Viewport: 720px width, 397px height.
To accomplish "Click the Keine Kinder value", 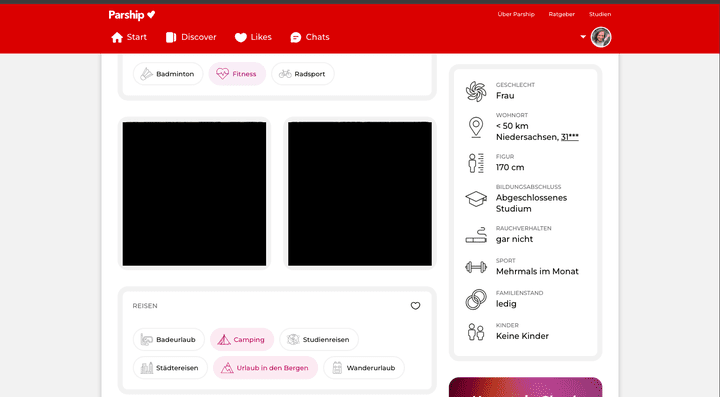I will click(x=522, y=336).
